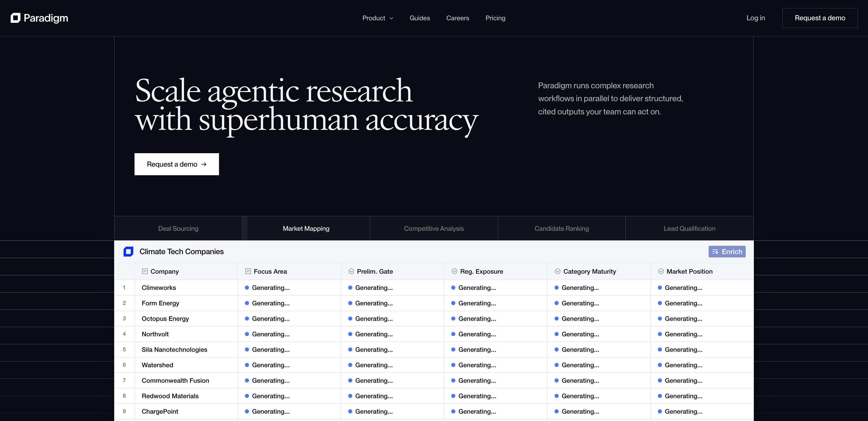Image resolution: width=868 pixels, height=421 pixels.
Task: Click the circle icon beside Category Maturity header
Action: coord(558,271)
